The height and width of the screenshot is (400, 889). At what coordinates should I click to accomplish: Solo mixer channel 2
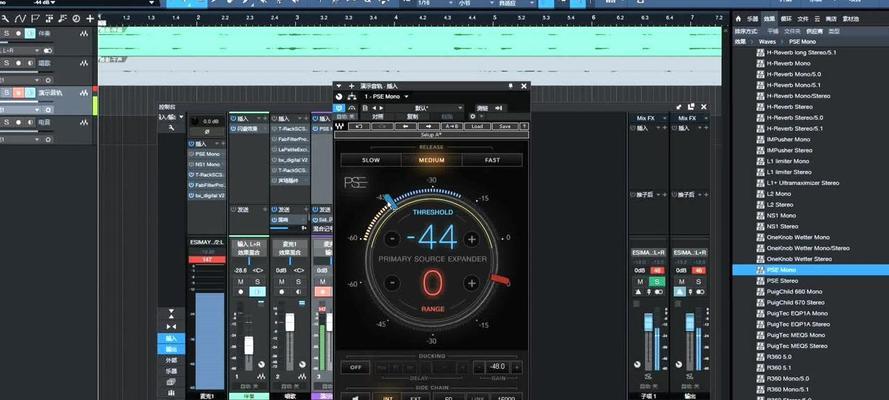click(x=298, y=282)
